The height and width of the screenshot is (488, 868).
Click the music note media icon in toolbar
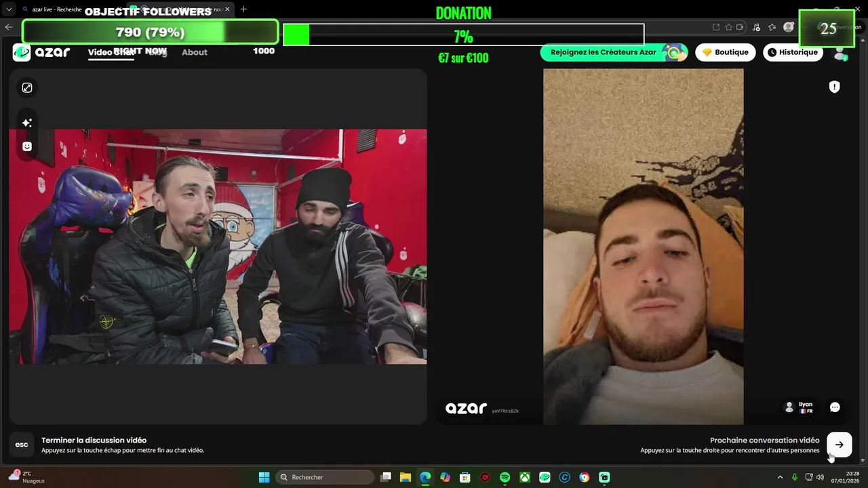tap(757, 27)
